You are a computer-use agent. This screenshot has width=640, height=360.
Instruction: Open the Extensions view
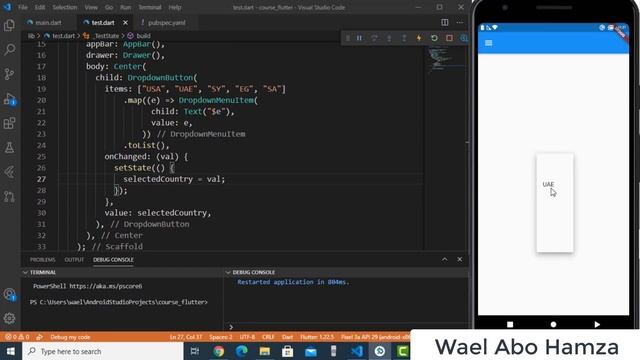pyautogui.click(x=9, y=123)
